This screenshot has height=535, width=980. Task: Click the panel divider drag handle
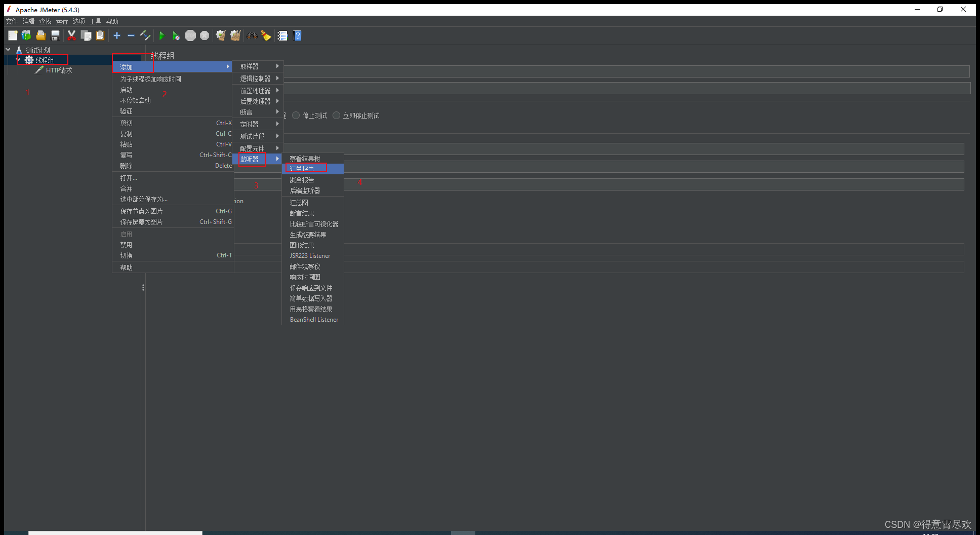click(143, 287)
